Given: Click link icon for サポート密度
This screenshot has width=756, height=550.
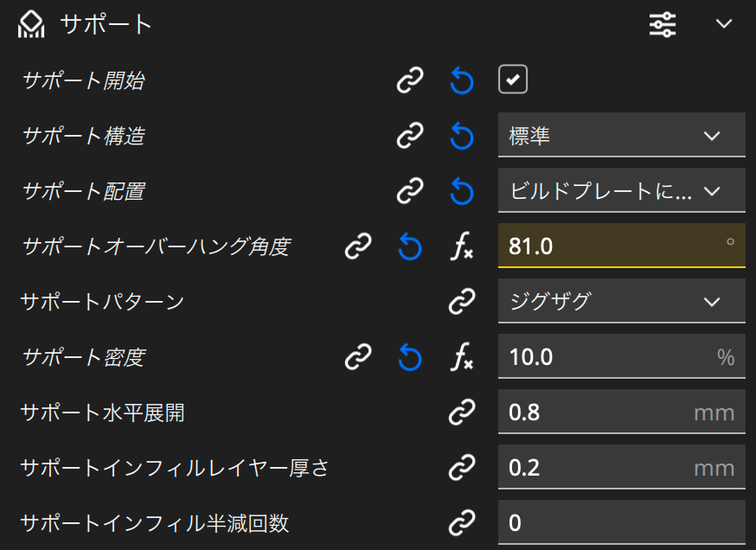Looking at the screenshot, I should tap(358, 357).
